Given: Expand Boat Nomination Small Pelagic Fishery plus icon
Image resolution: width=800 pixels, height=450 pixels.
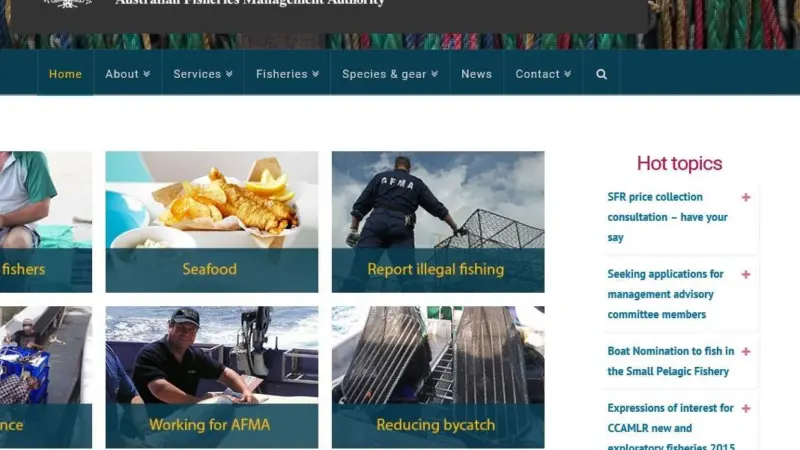Looking at the screenshot, I should (746, 352).
